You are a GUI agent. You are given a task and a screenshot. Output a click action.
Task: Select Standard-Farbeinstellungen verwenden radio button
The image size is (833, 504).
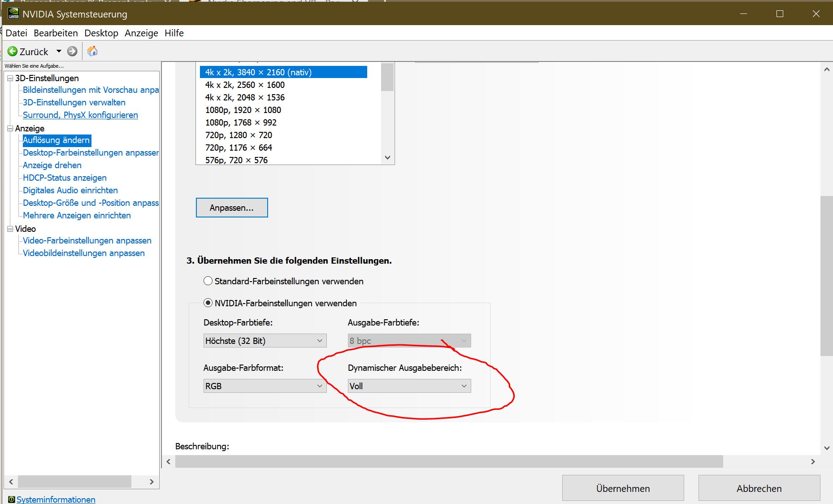pyautogui.click(x=208, y=281)
